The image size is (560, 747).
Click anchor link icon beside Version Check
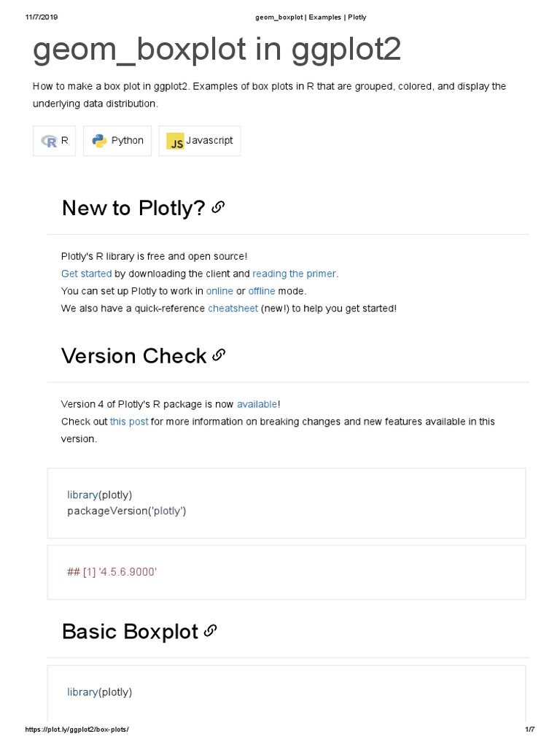(x=218, y=355)
